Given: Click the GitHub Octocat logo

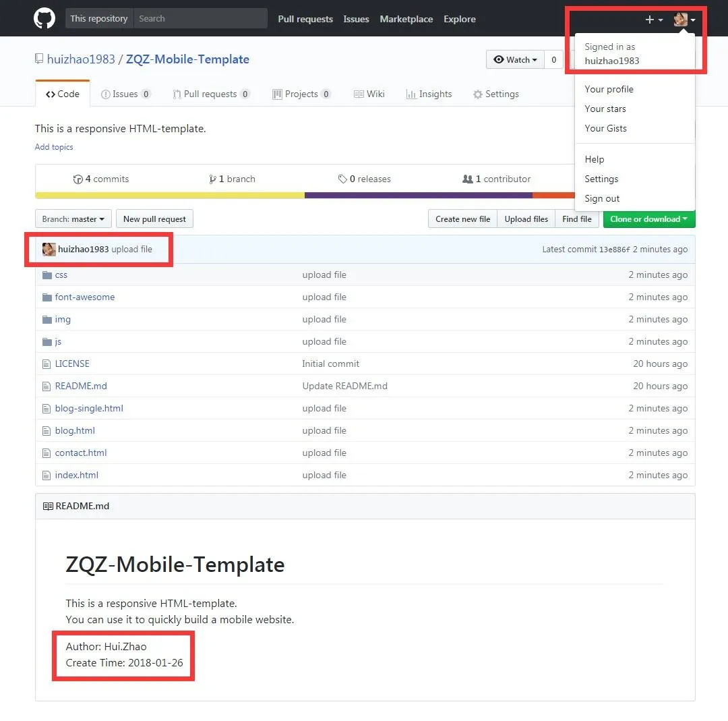Looking at the screenshot, I should 44,19.
